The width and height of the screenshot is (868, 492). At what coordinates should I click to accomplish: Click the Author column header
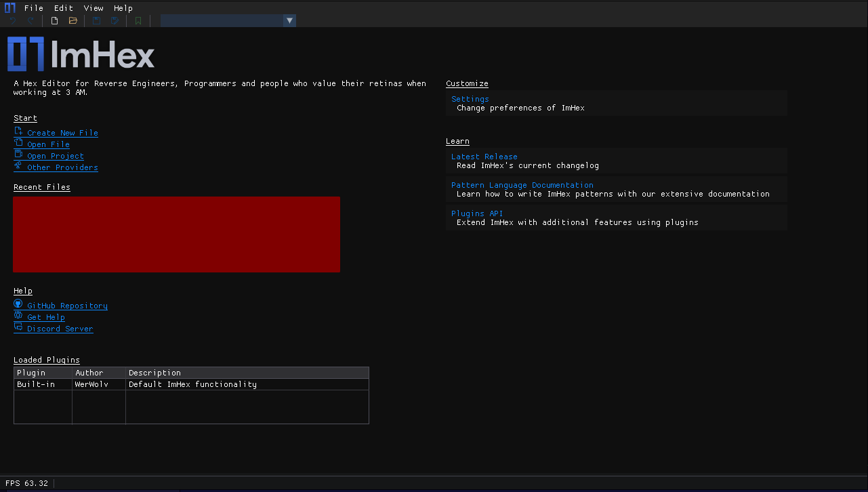pos(99,373)
